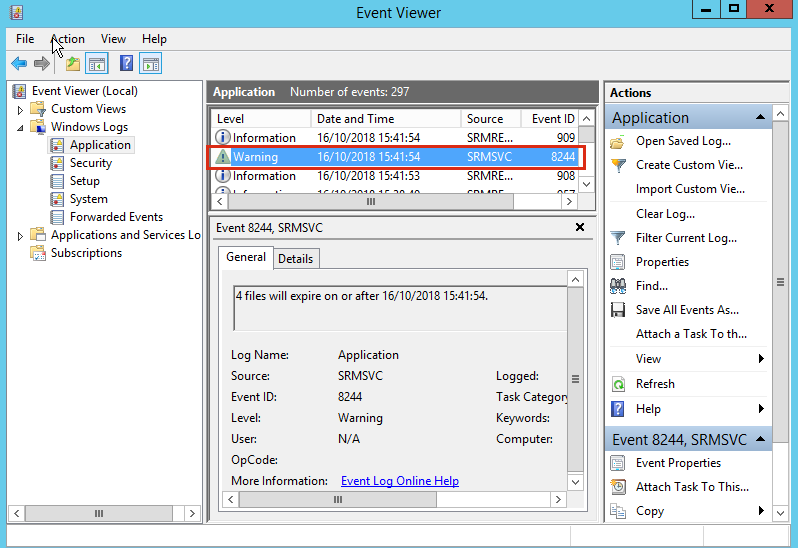The image size is (798, 548).
Task: Expand Applications and Services Logs node
Action: (20, 236)
